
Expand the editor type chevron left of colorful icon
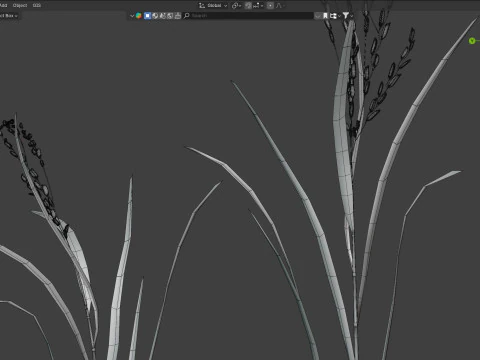point(132,16)
